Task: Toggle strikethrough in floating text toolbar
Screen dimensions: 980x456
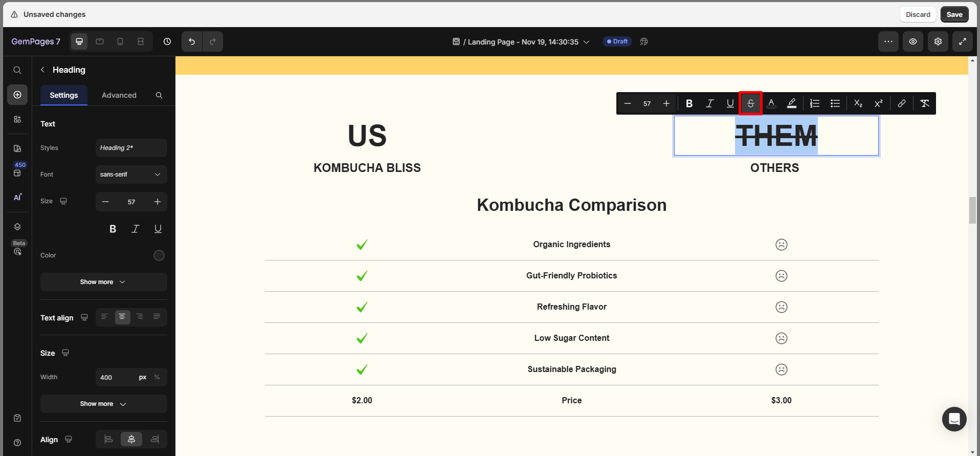Action: click(x=750, y=103)
